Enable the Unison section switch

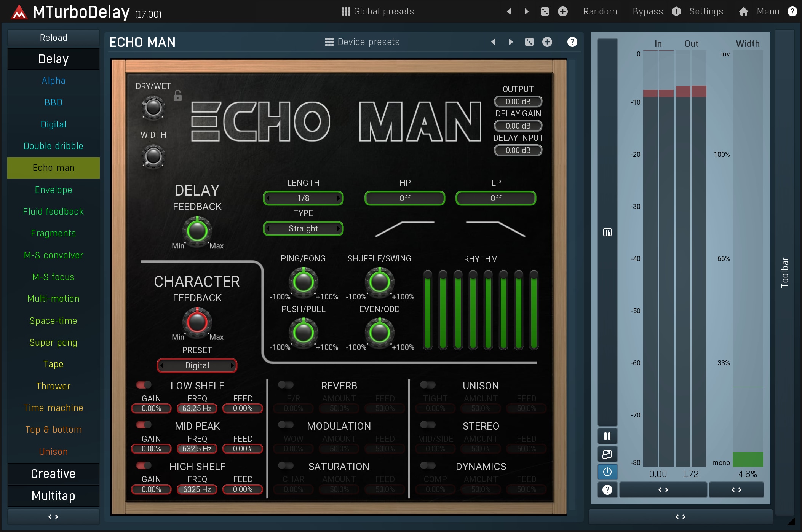(x=428, y=385)
